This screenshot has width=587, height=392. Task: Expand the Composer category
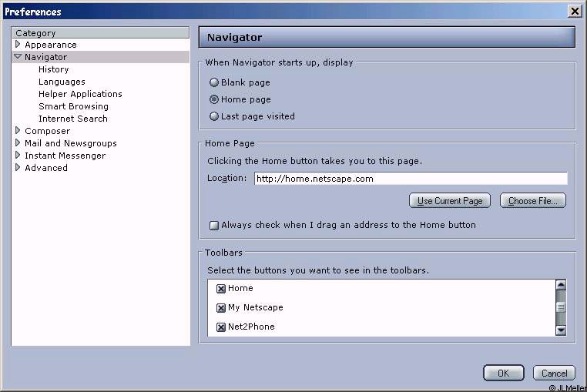[18, 130]
